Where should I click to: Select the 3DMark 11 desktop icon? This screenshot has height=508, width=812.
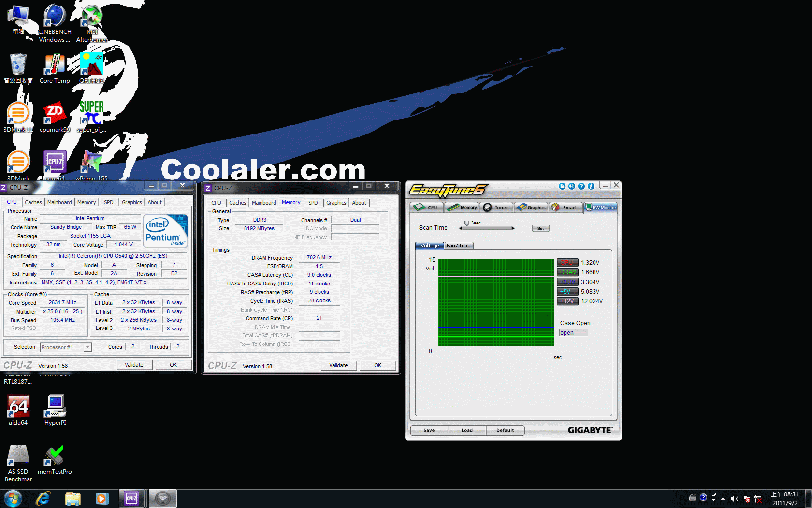click(x=18, y=117)
